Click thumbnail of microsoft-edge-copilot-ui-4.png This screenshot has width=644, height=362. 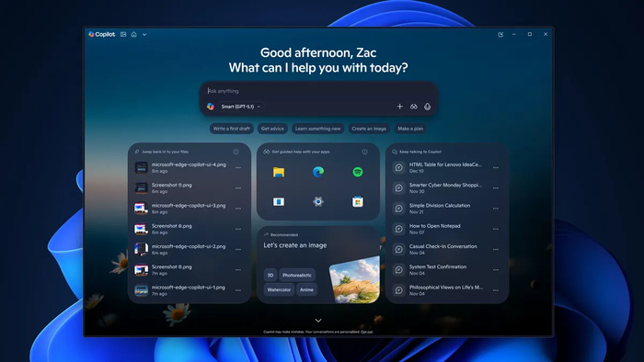[142, 167]
